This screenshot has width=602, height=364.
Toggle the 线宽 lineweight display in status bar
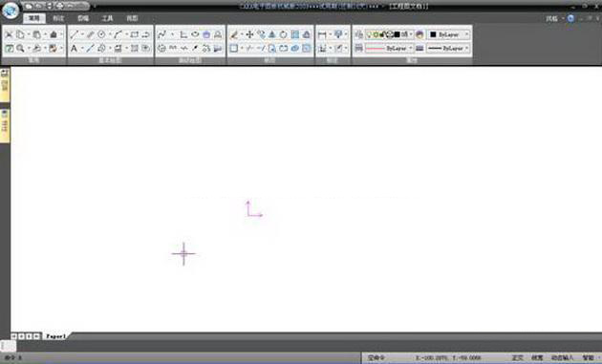(537, 358)
